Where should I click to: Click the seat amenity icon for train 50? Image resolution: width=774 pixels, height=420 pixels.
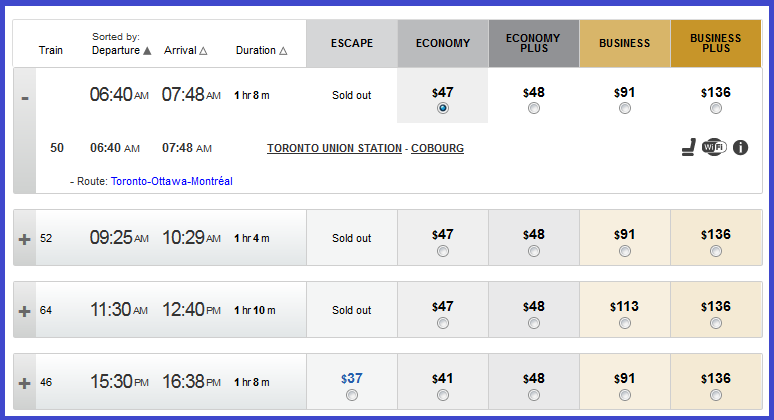tap(689, 148)
